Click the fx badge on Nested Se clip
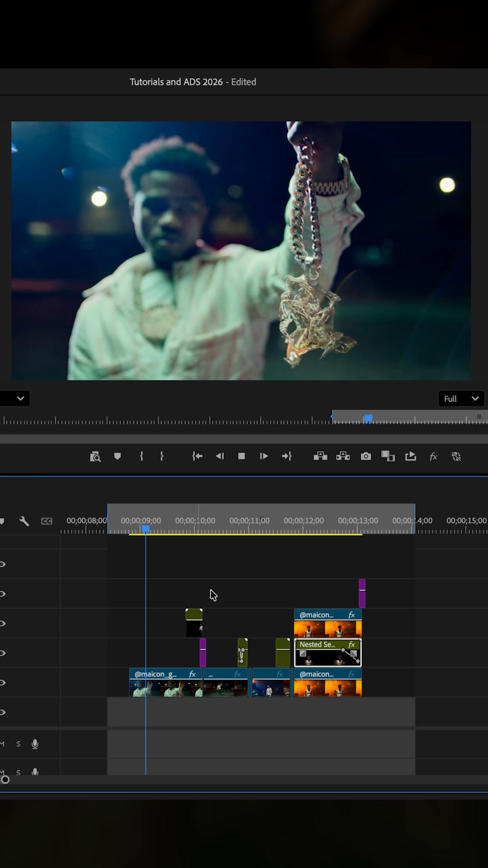 click(x=352, y=644)
